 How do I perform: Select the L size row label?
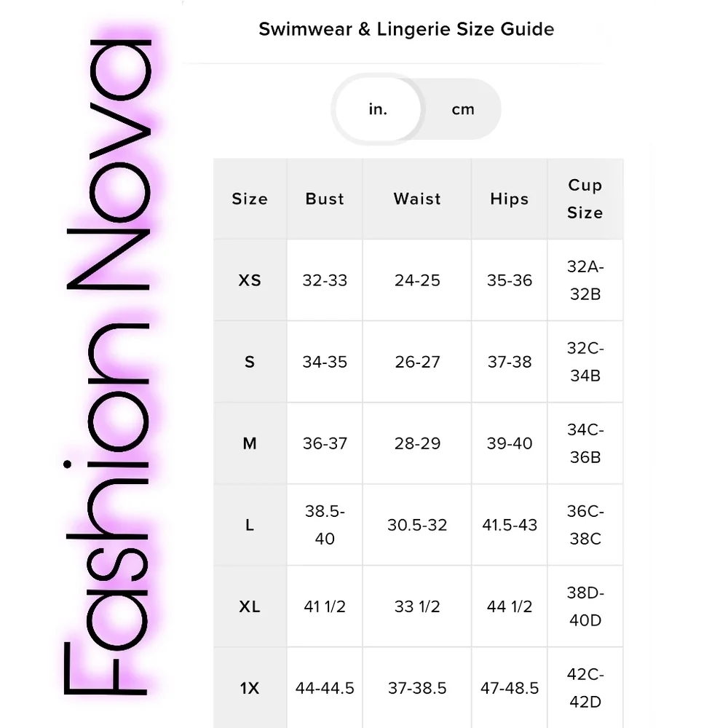pyautogui.click(x=250, y=525)
